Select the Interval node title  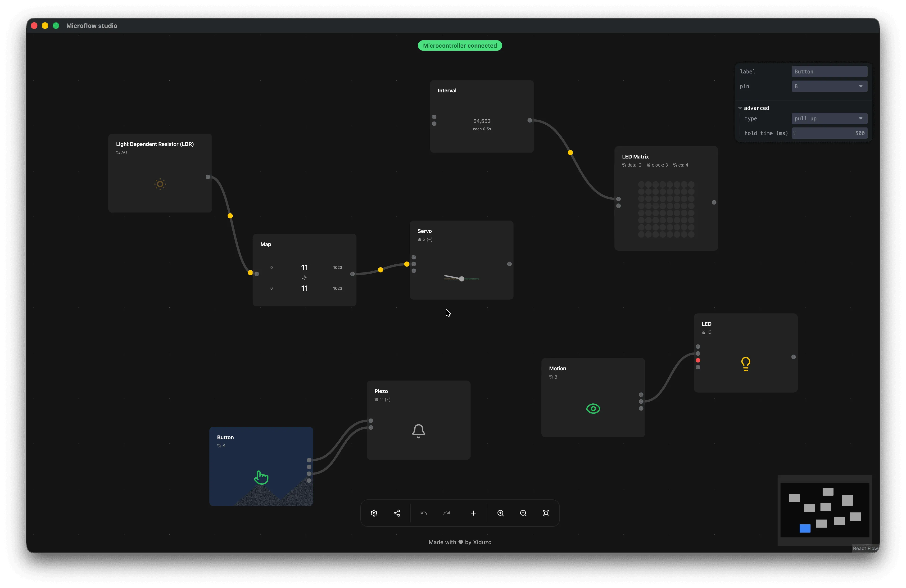(447, 90)
